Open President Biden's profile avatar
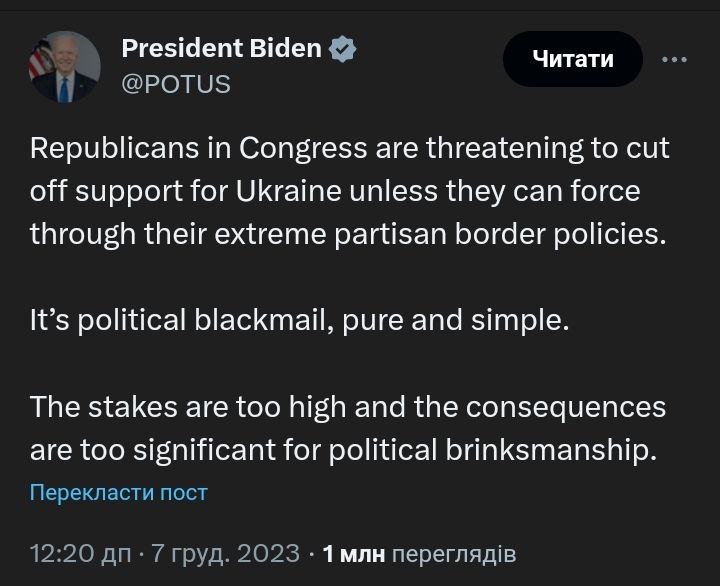720x586 pixels. 65,67
